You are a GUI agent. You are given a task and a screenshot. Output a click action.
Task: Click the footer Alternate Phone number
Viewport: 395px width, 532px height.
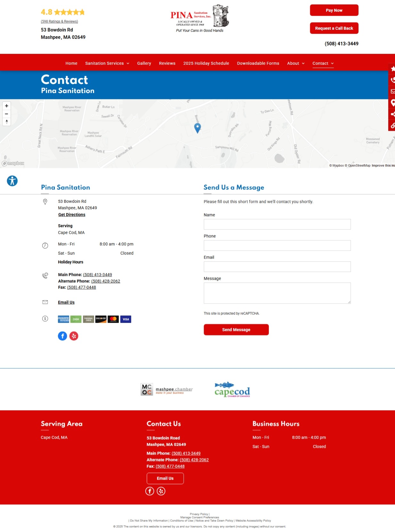(x=194, y=460)
